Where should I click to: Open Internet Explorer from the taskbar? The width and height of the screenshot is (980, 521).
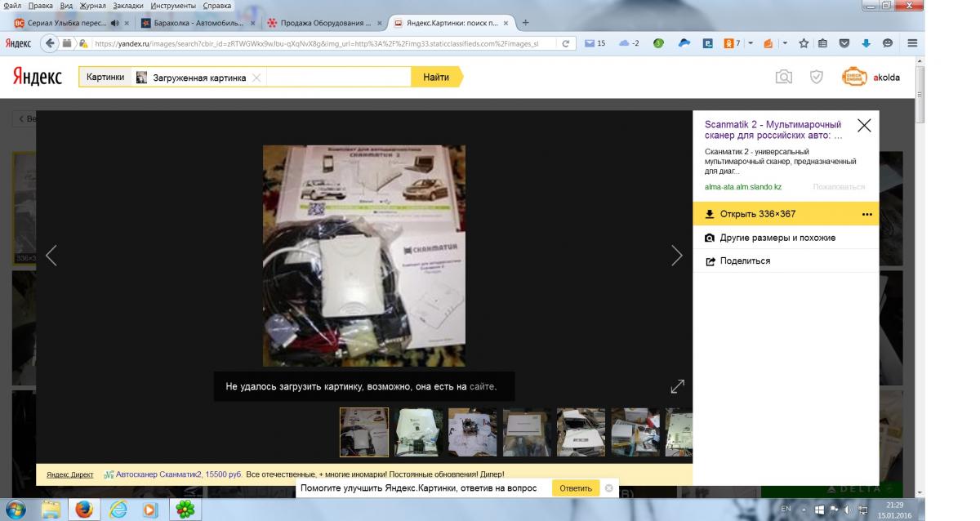tap(118, 510)
